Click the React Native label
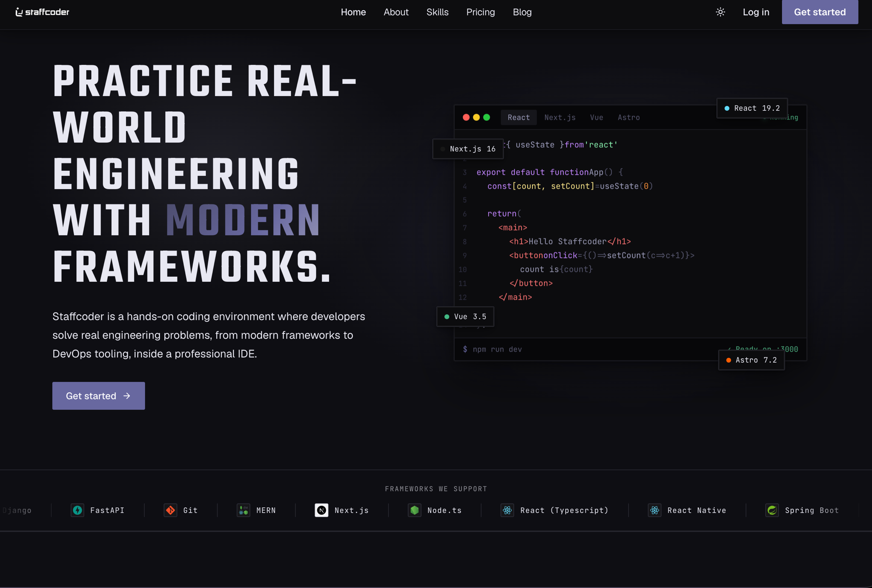 (x=697, y=510)
